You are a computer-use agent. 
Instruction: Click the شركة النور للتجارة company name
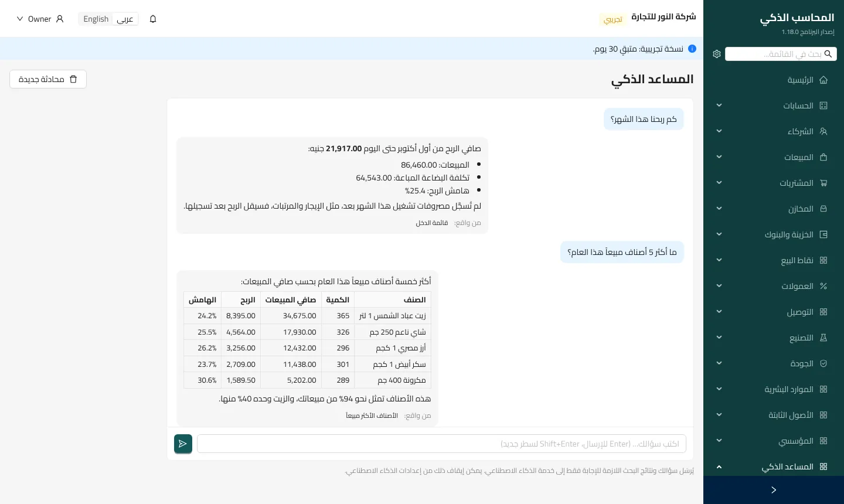pyautogui.click(x=663, y=17)
